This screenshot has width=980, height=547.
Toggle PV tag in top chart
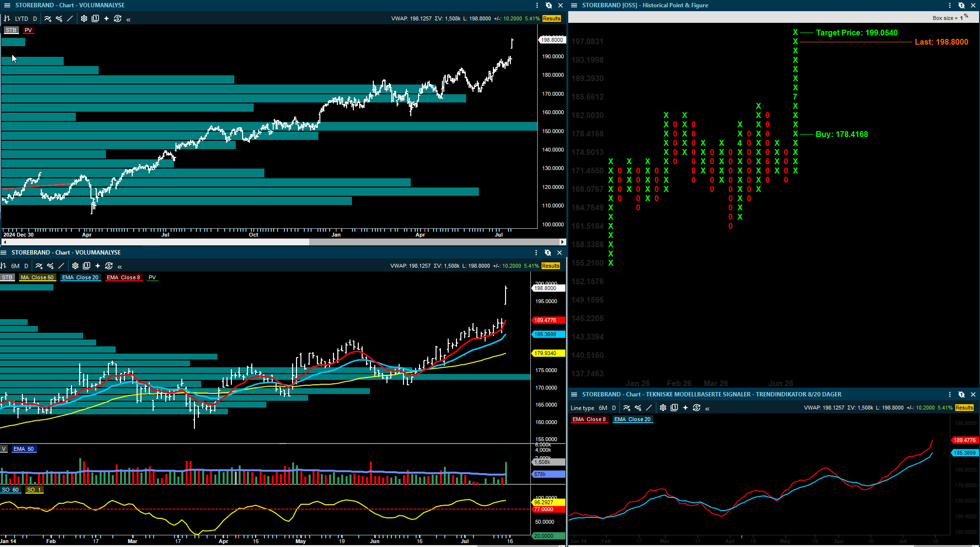[x=28, y=30]
